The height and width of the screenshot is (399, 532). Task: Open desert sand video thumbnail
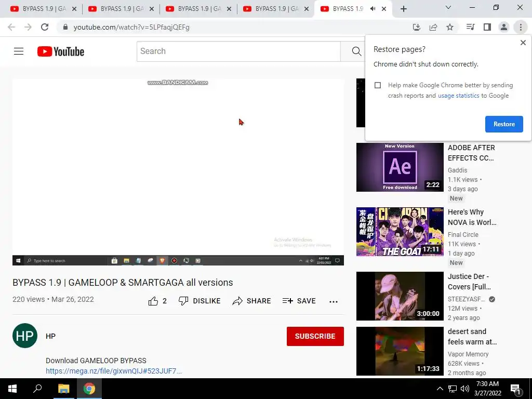[400, 351]
